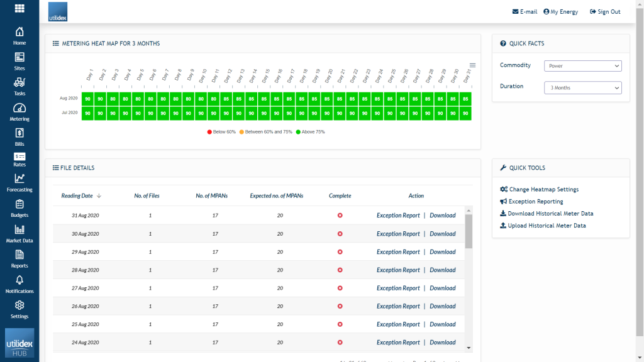Toggle the 'Below 60%' legend item
Image resolution: width=644 pixels, height=362 pixels.
click(x=221, y=132)
